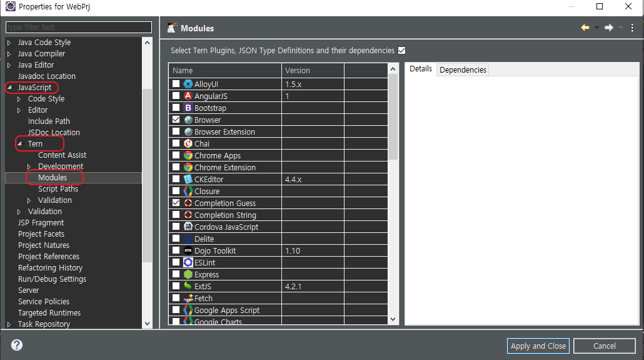Expand the Task Repository node
Image resolution: width=644 pixels, height=360 pixels.
click(x=9, y=324)
